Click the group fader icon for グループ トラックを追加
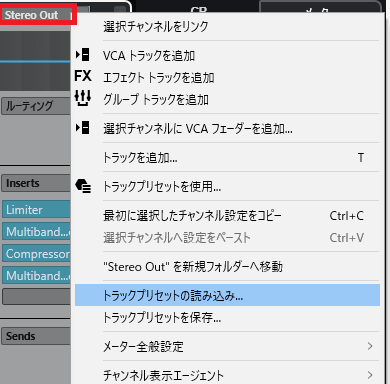The width and height of the screenshot is (390, 384). click(x=83, y=98)
